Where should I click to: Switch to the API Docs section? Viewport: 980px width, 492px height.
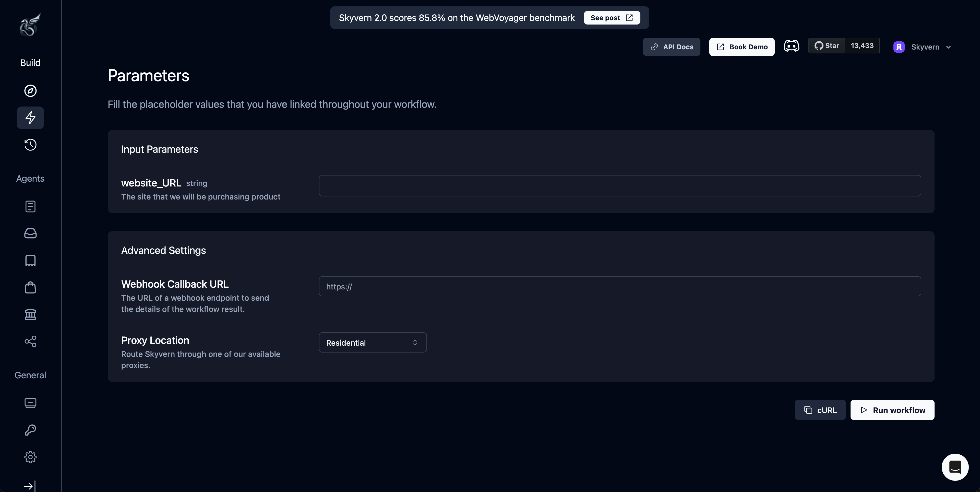(x=672, y=47)
